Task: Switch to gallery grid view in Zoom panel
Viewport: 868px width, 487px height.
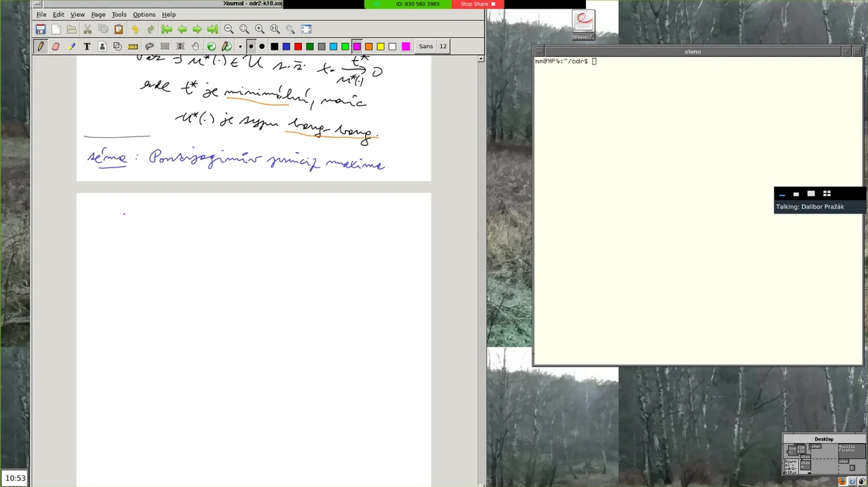Action: click(827, 194)
